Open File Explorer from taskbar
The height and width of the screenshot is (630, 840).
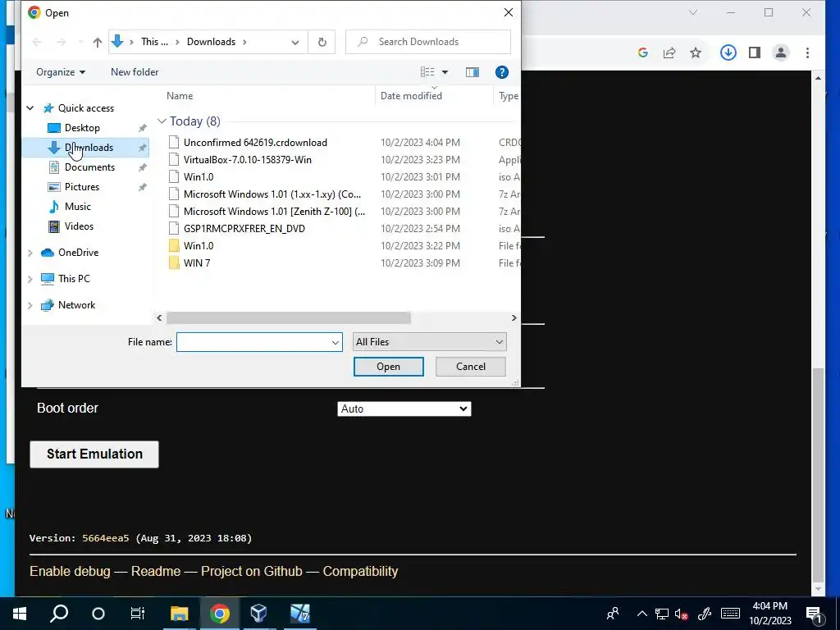point(179,614)
